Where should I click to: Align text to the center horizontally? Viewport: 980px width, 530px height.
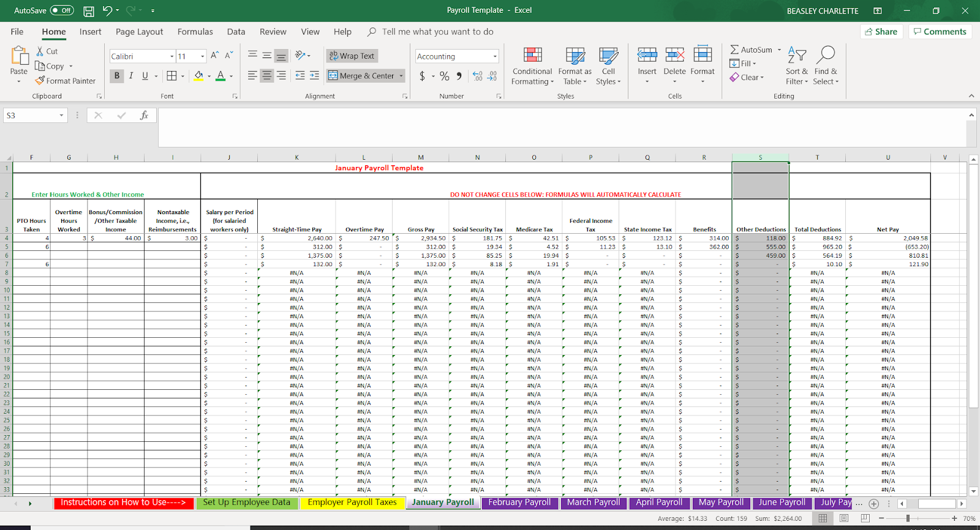[266, 76]
